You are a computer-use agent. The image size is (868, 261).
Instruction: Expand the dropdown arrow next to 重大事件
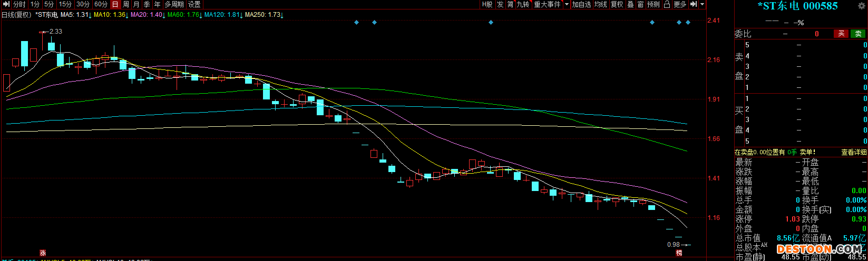point(567,4)
